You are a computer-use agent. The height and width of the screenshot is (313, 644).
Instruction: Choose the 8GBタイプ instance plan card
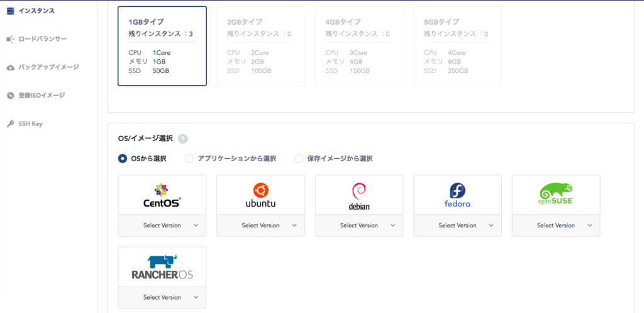pyautogui.click(x=457, y=46)
